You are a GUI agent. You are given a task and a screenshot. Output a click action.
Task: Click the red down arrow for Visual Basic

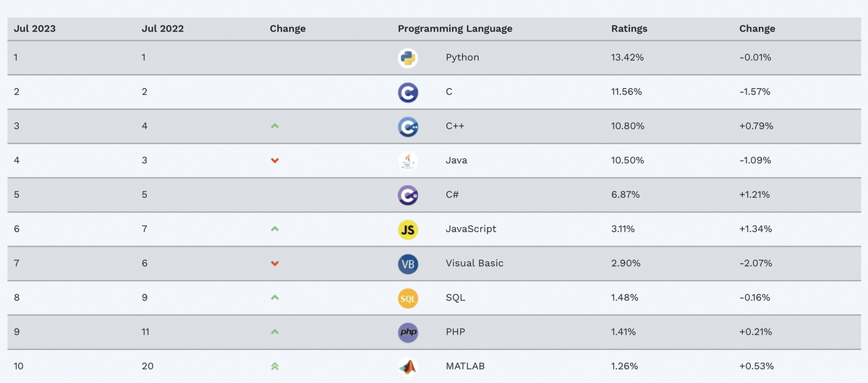point(275,264)
